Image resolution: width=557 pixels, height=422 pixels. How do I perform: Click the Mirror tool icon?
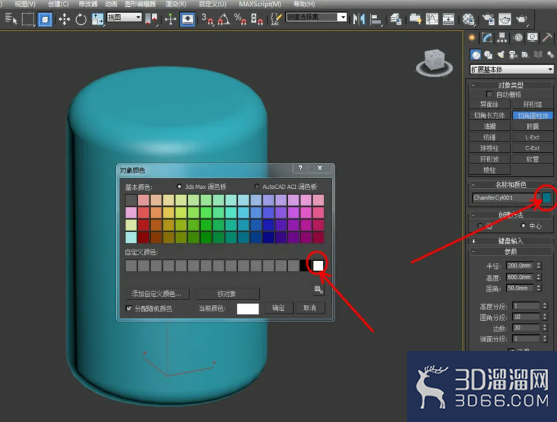359,19
